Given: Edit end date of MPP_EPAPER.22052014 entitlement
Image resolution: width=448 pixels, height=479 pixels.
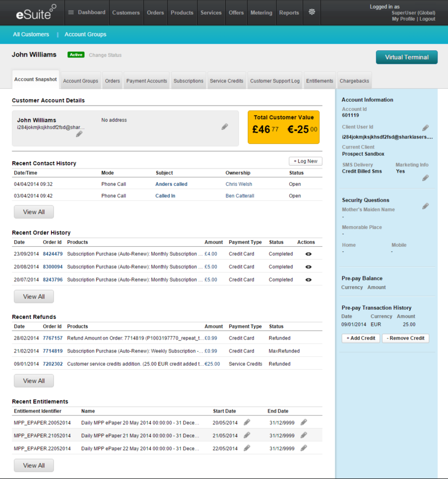Looking at the screenshot, I should [303, 448].
